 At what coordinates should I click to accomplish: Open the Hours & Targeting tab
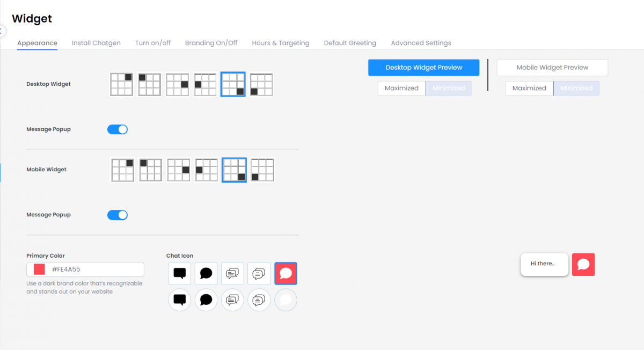point(280,43)
